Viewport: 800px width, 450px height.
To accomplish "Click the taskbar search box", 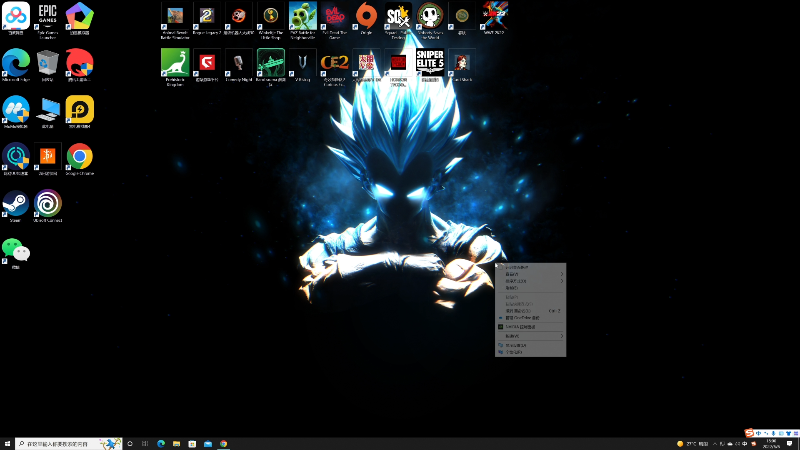I will click(68, 444).
